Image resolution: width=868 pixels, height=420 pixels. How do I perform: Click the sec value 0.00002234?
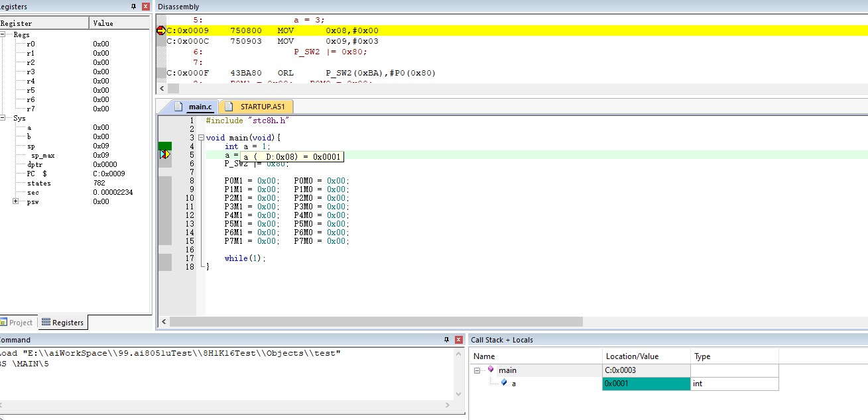pyautogui.click(x=113, y=192)
